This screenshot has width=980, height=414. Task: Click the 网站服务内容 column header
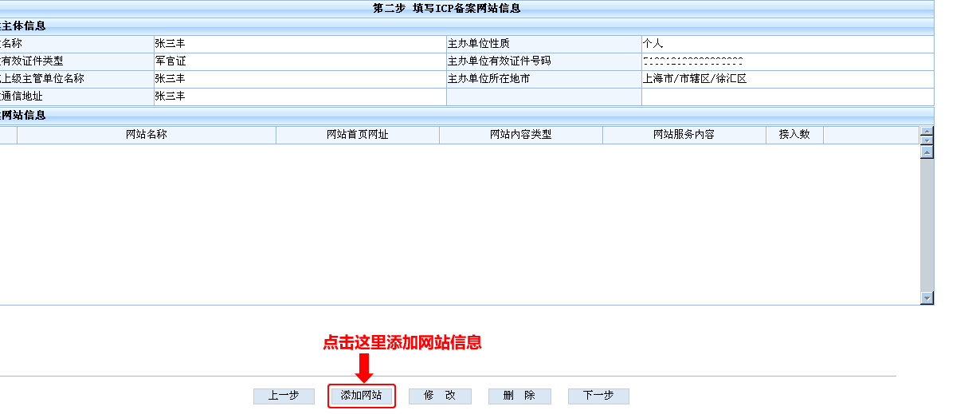(684, 135)
